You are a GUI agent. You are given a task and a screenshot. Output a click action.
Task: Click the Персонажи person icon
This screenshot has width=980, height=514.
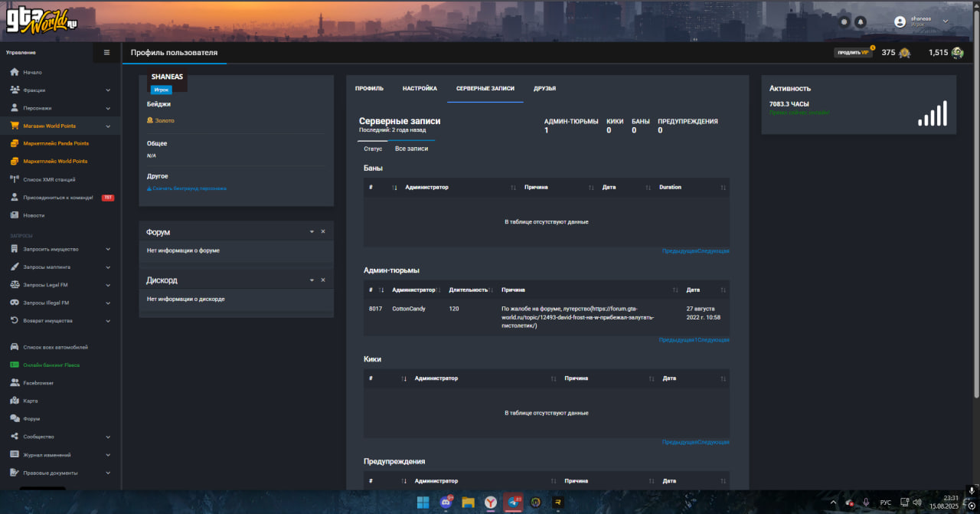tap(15, 108)
